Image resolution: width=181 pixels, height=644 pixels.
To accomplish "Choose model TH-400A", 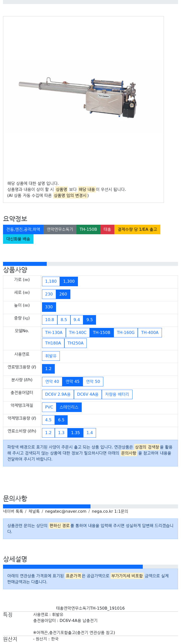I will click(150, 333).
